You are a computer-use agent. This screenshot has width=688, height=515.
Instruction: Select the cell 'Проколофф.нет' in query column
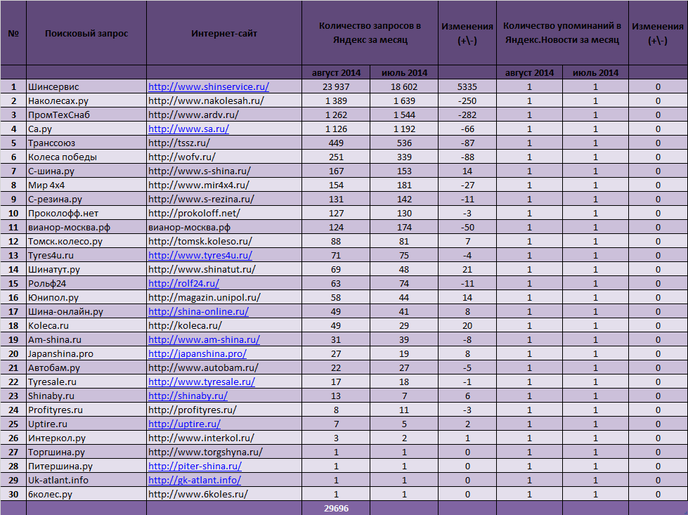tap(86, 213)
